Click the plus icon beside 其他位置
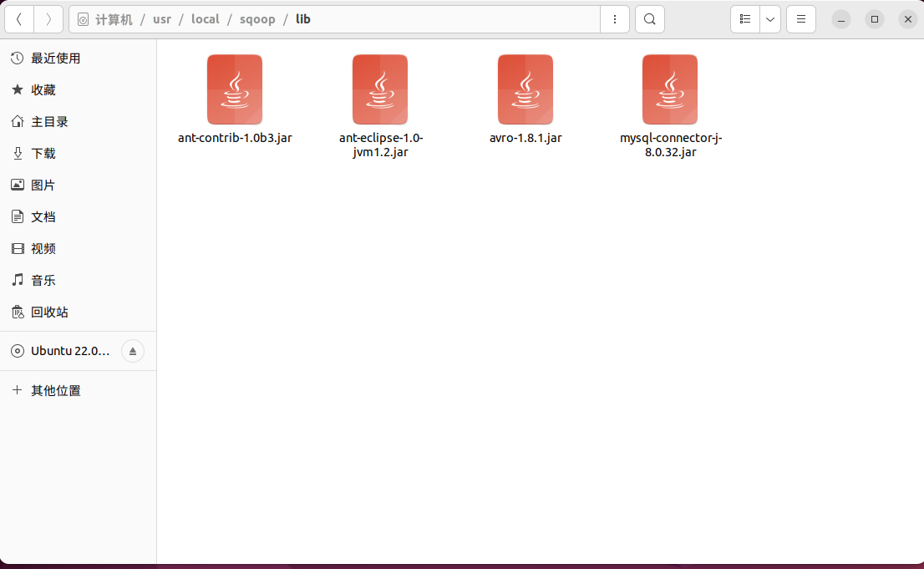The width and height of the screenshot is (924, 569). (17, 389)
